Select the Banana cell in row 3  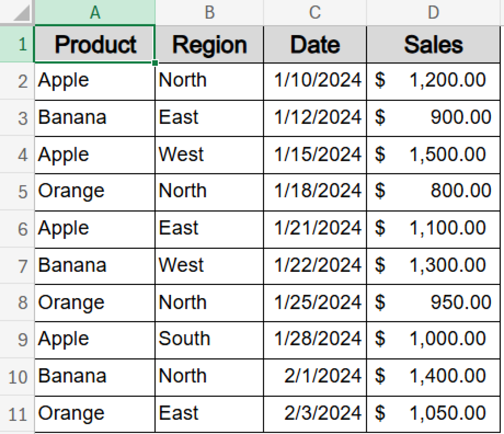(94, 118)
